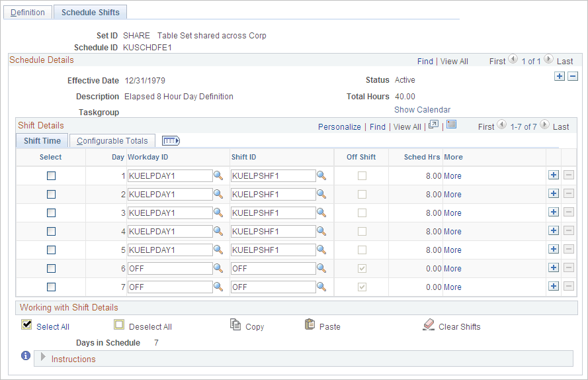Image resolution: width=588 pixels, height=380 pixels.
Task: Click the Select All checkmark icon
Action: click(x=26, y=324)
